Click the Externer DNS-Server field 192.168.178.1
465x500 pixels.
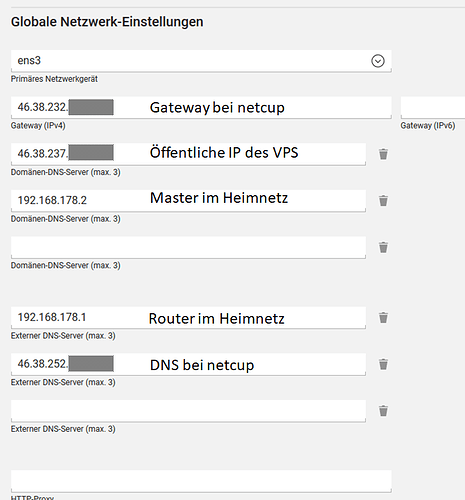click(188, 318)
